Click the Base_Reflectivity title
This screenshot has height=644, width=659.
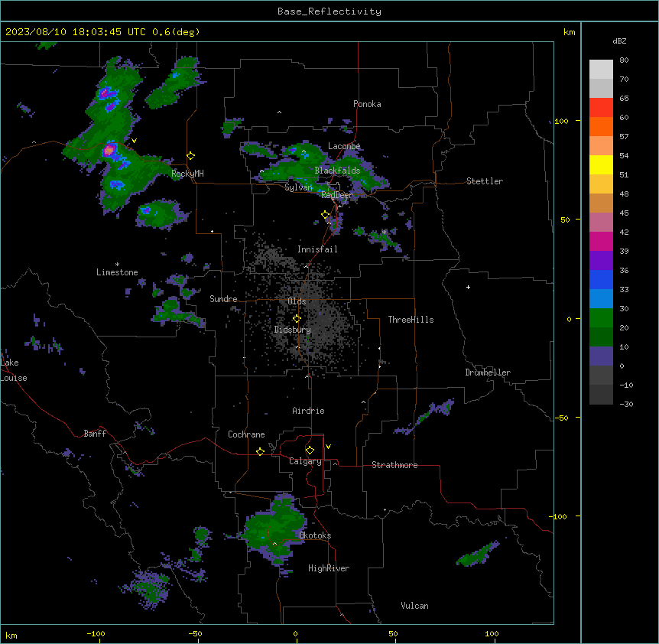[329, 11]
